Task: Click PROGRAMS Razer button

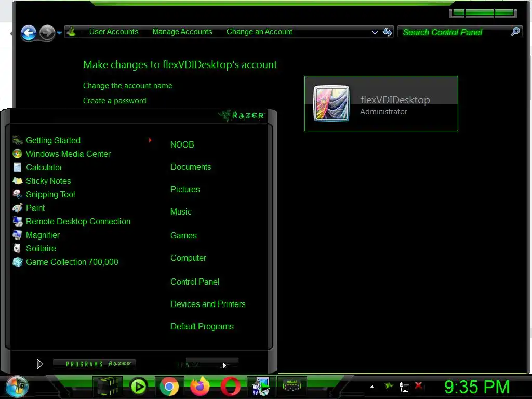Action: pos(95,364)
